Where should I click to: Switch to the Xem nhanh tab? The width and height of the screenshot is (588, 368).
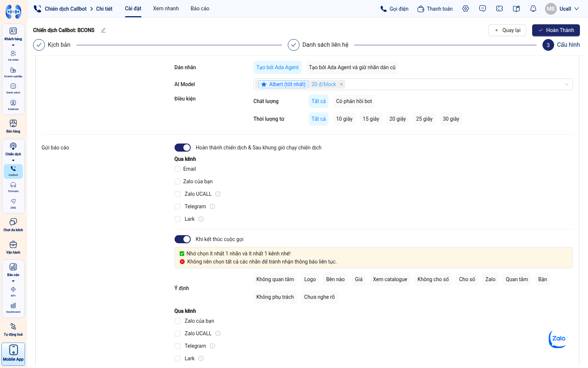pos(166,8)
